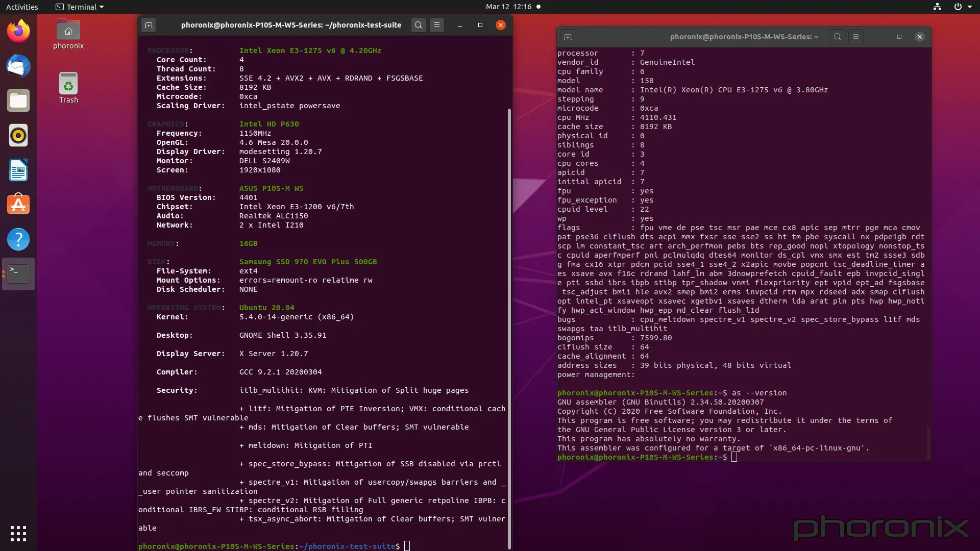Viewport: 980px width, 551px height.
Task: Show Applications grid at dock bottom
Action: 18,533
